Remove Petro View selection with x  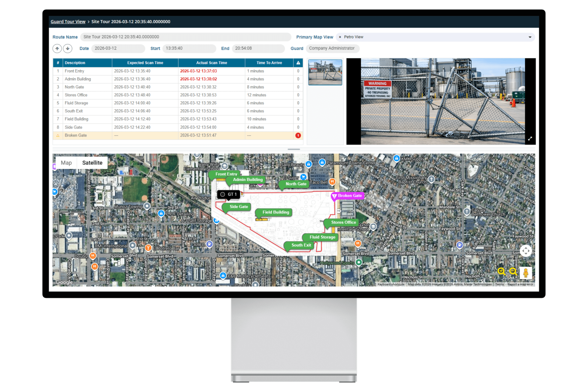click(x=340, y=37)
